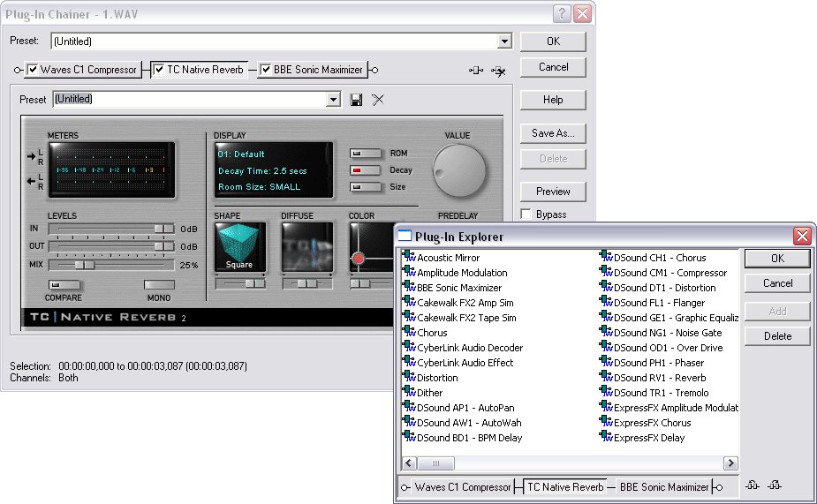Switch to the TC Native Reverb tab

tap(200, 69)
